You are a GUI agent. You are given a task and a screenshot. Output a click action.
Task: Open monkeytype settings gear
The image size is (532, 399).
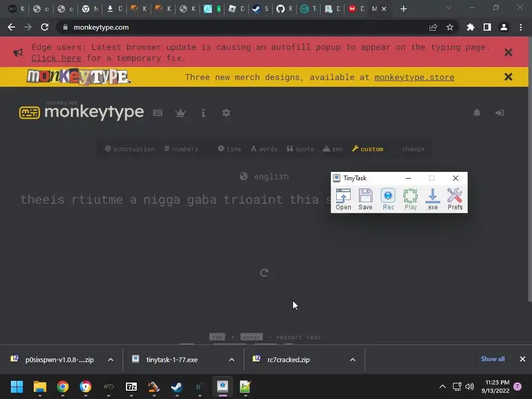[226, 113]
